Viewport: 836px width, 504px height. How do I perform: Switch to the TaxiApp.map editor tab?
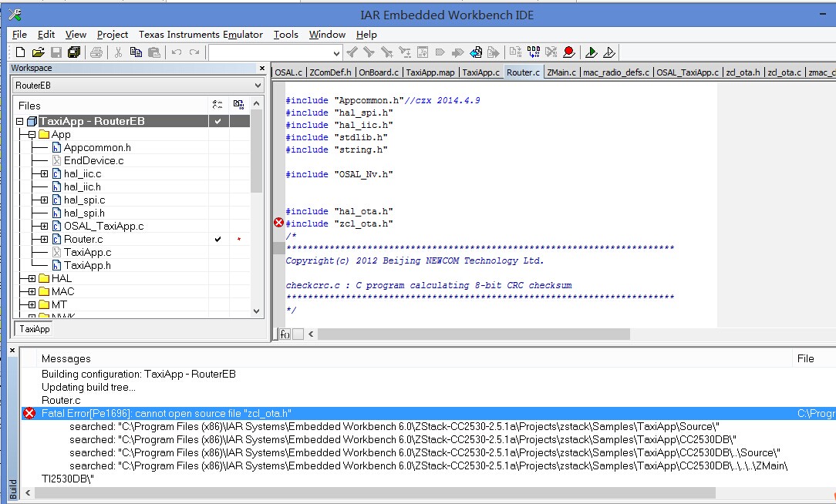[430, 72]
